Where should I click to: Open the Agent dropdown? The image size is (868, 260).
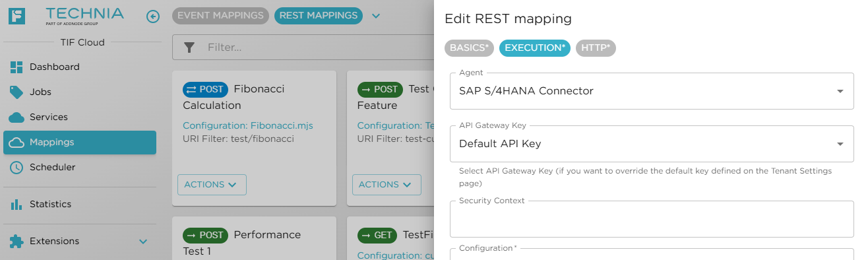point(652,91)
